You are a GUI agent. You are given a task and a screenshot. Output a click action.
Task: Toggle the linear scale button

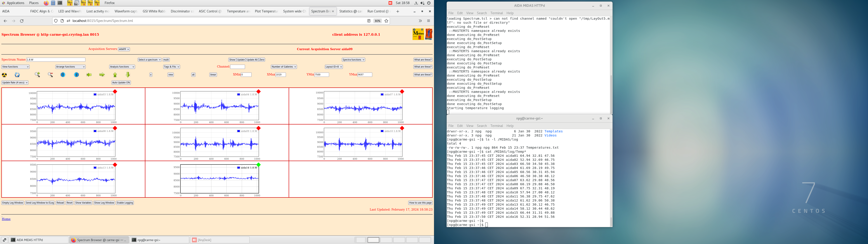click(x=213, y=75)
